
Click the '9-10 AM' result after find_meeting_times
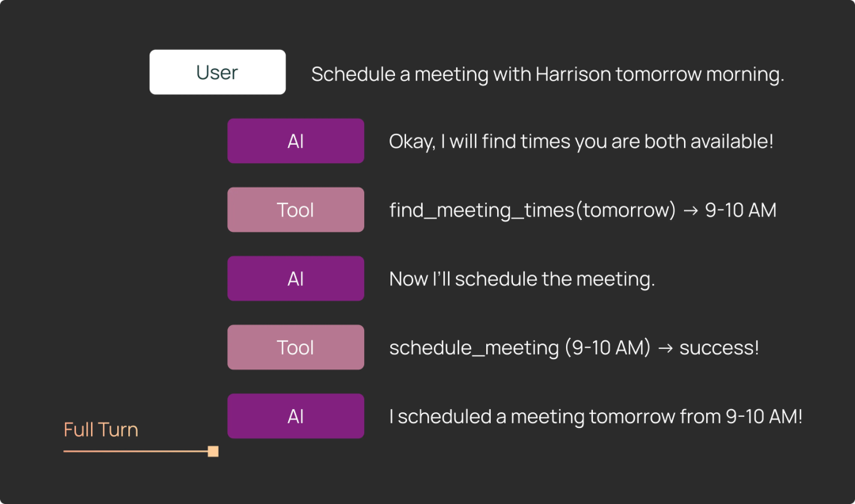[740, 210]
